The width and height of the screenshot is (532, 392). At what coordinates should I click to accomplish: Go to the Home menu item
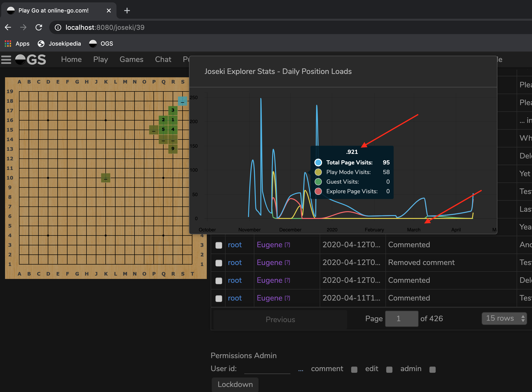click(71, 59)
